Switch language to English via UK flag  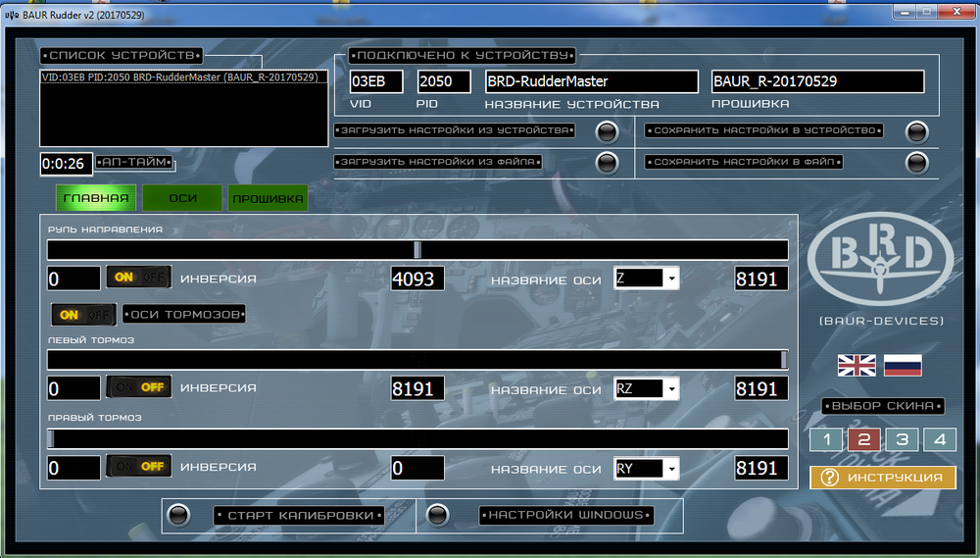pyautogui.click(x=857, y=366)
